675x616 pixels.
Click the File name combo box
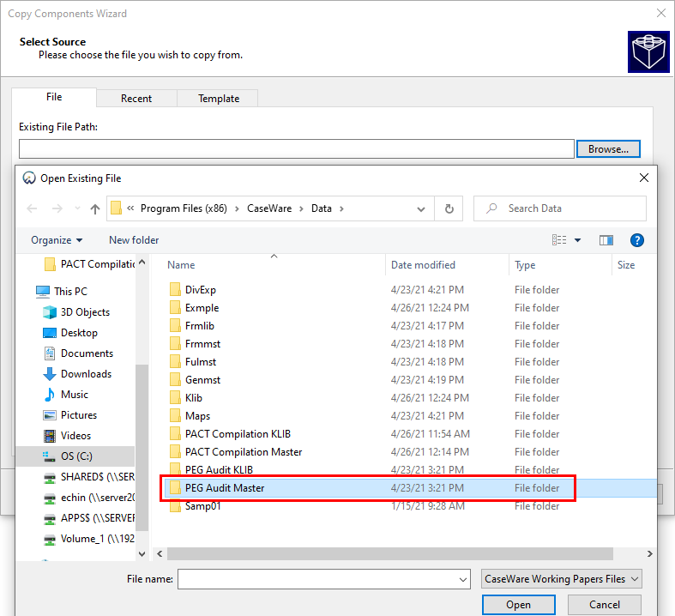coord(323,579)
